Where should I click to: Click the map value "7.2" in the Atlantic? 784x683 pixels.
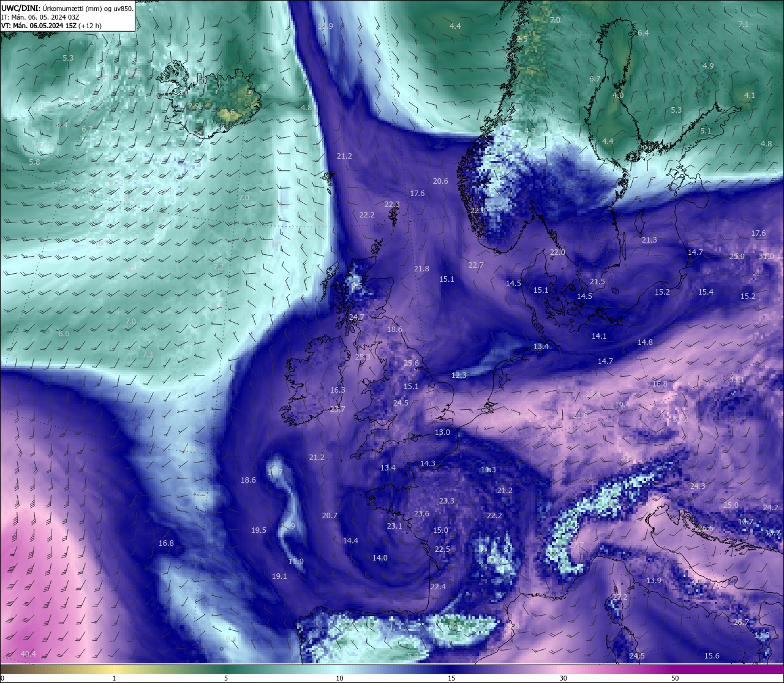coord(219,266)
